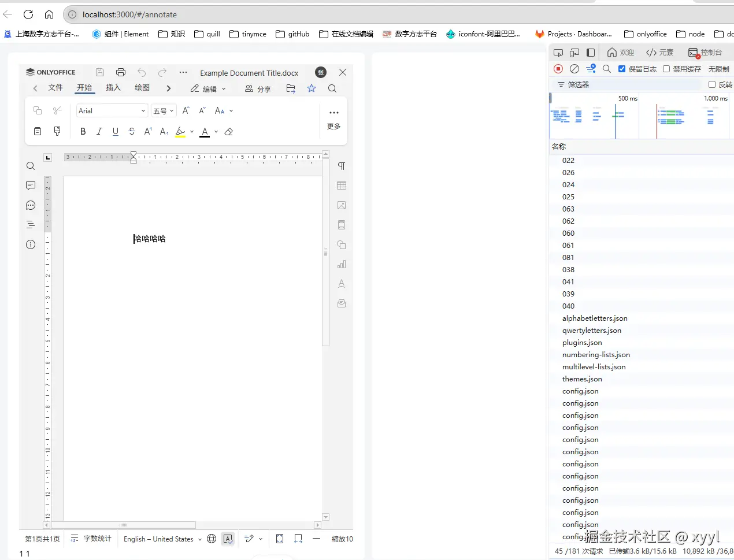
Task: Toggle device emulation in DevTools
Action: [x=574, y=53]
